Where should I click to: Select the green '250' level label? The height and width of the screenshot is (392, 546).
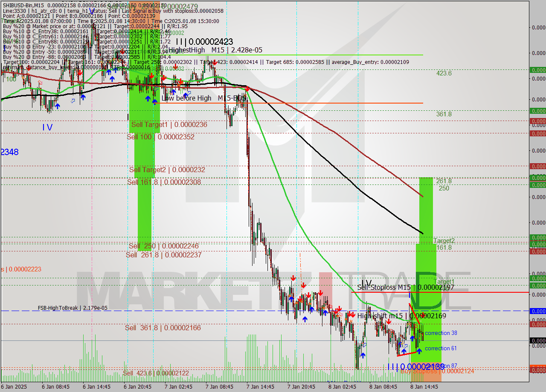point(444,188)
